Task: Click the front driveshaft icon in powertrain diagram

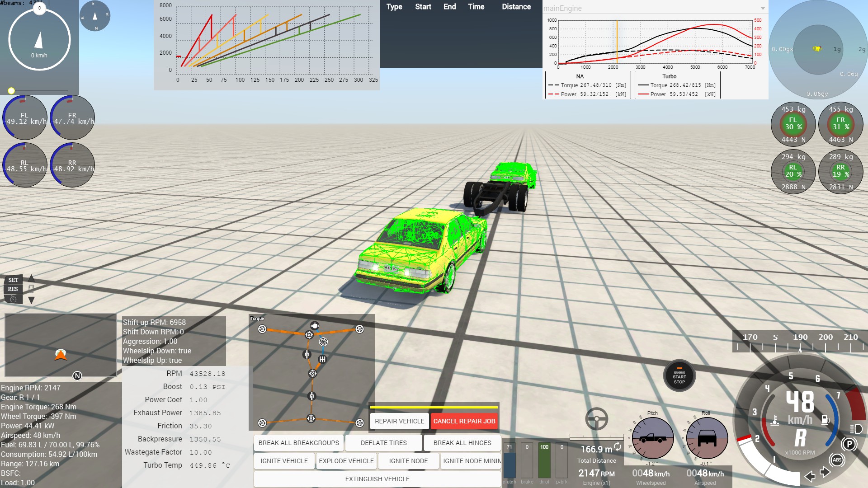Action: (307, 354)
